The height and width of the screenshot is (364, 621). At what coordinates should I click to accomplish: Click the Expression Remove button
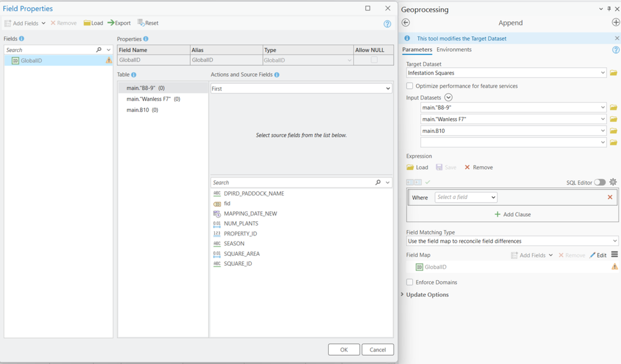tap(479, 167)
